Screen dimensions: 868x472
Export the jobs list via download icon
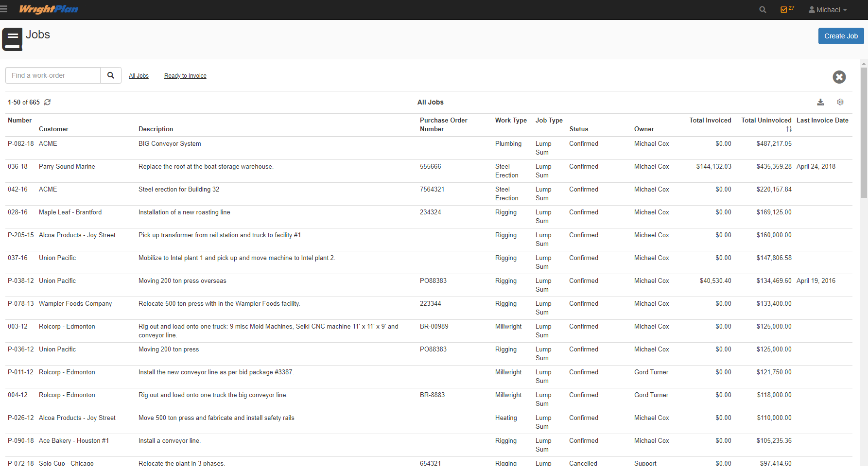coord(820,102)
